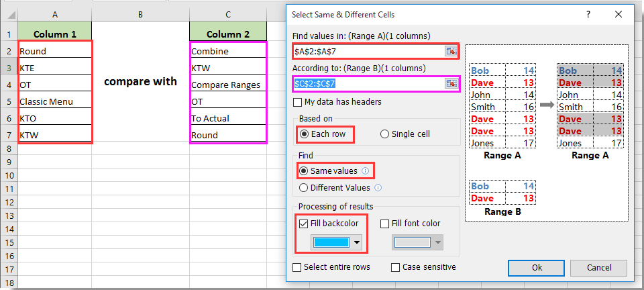
Task: Click info icon next to Same values
Action: click(x=365, y=171)
